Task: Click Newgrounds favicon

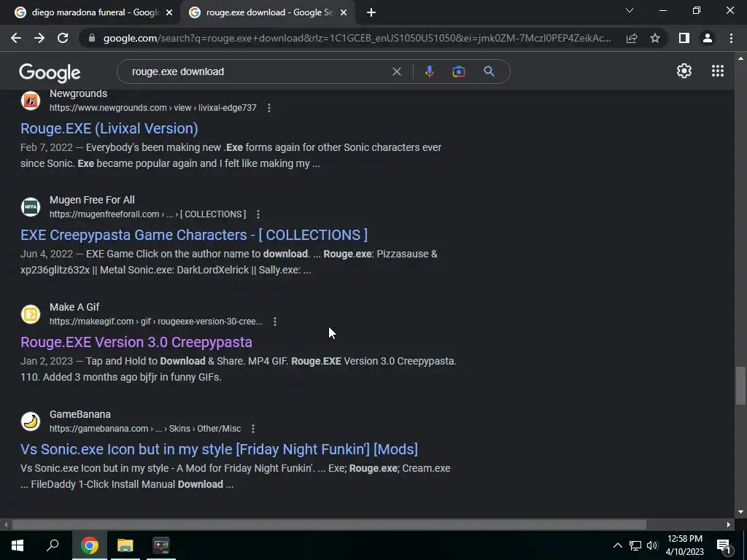Action: pos(31,101)
